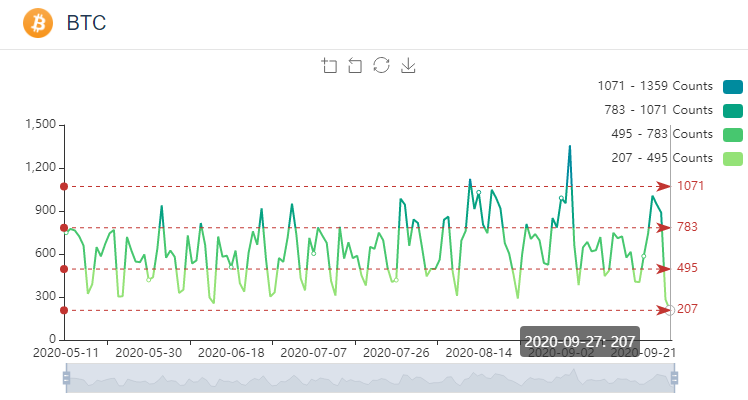The width and height of the screenshot is (748, 400).
Task: Click the 2020-07-07 axis date label
Action: click(313, 353)
